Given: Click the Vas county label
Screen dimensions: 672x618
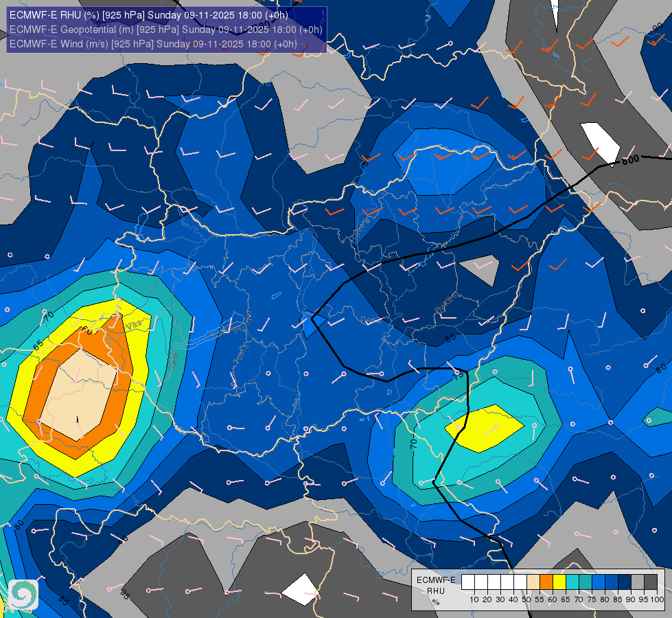Looking at the screenshot, I should click(134, 325).
